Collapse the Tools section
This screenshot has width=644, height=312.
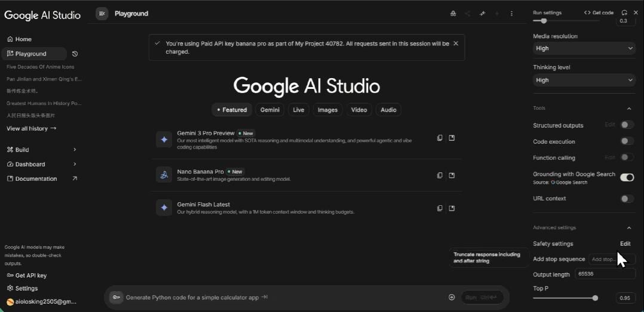pos(628,109)
